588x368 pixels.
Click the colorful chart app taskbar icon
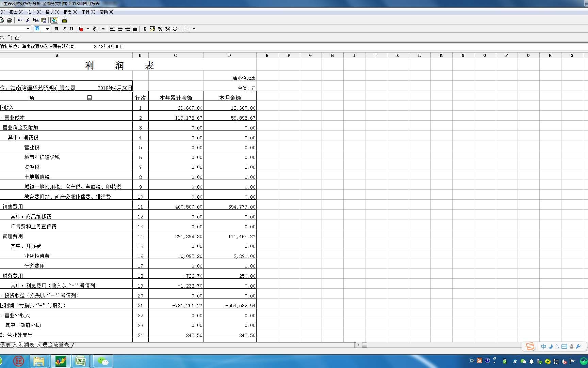61,361
